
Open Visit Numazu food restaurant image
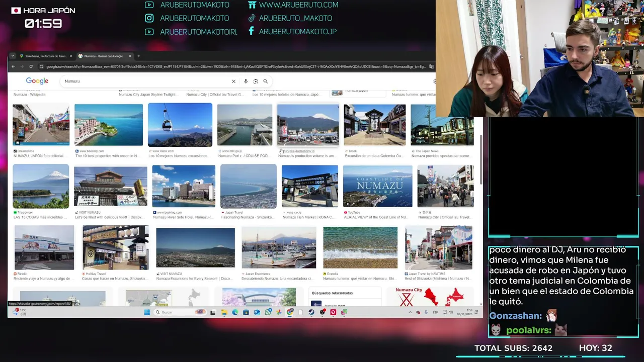(111, 186)
